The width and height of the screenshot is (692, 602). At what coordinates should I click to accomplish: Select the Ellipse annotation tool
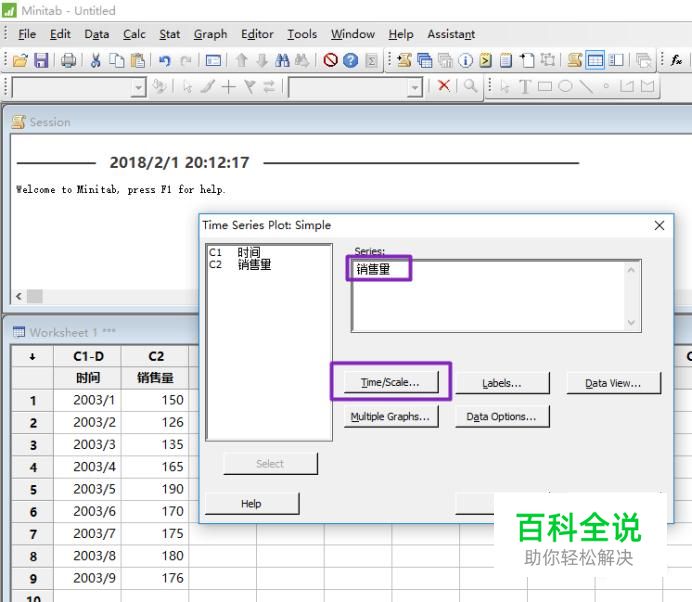click(565, 87)
